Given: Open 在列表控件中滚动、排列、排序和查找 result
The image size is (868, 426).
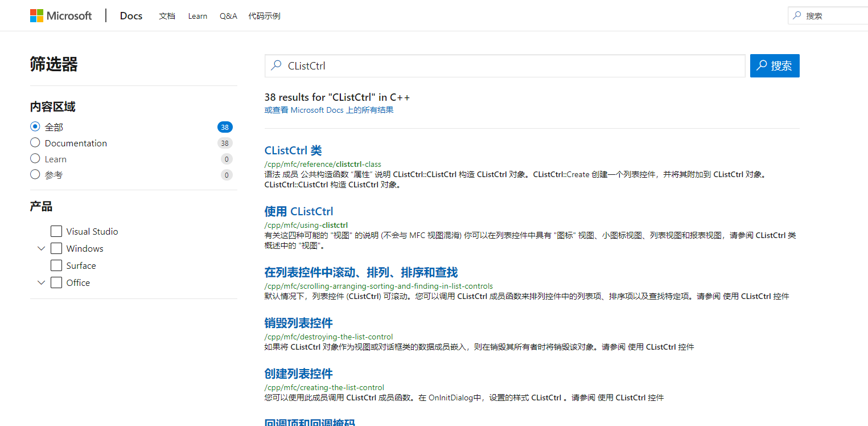Looking at the screenshot, I should 361,272.
